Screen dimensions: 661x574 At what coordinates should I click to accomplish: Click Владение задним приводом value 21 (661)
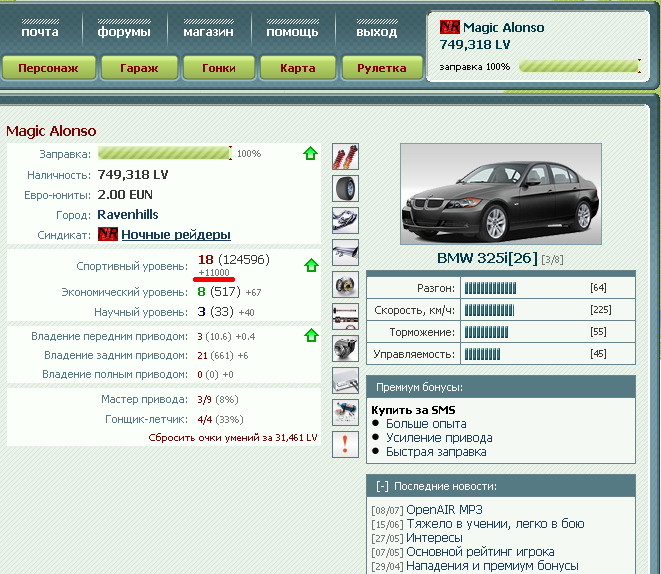(215, 355)
